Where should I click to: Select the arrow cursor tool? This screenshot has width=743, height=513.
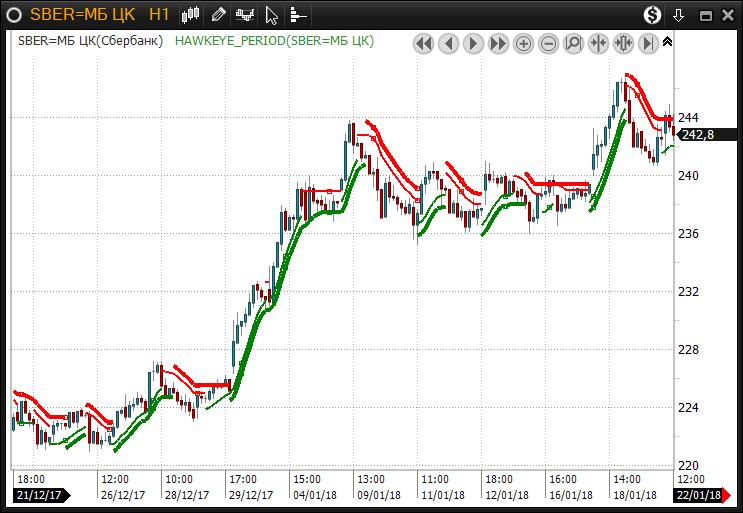(x=271, y=15)
